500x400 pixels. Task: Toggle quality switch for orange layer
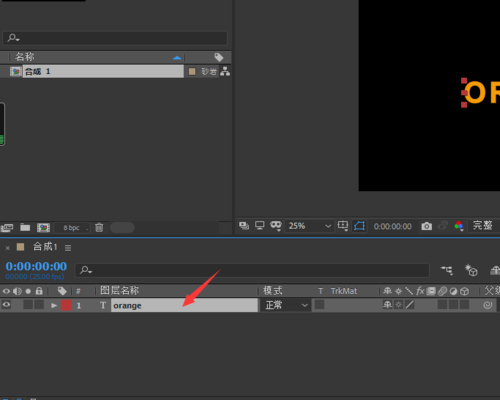pyautogui.click(x=409, y=305)
